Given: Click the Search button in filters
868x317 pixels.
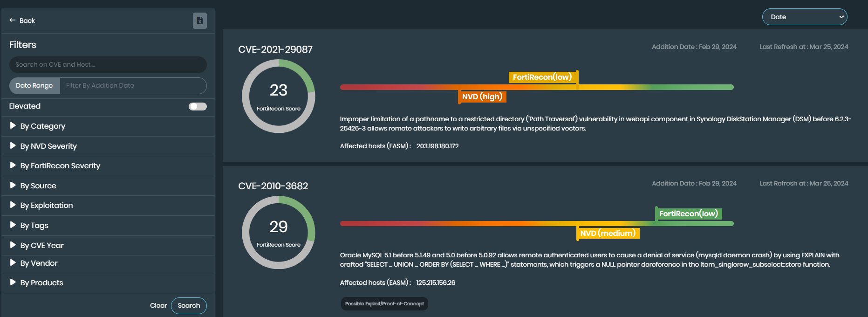Looking at the screenshot, I should coord(189,306).
